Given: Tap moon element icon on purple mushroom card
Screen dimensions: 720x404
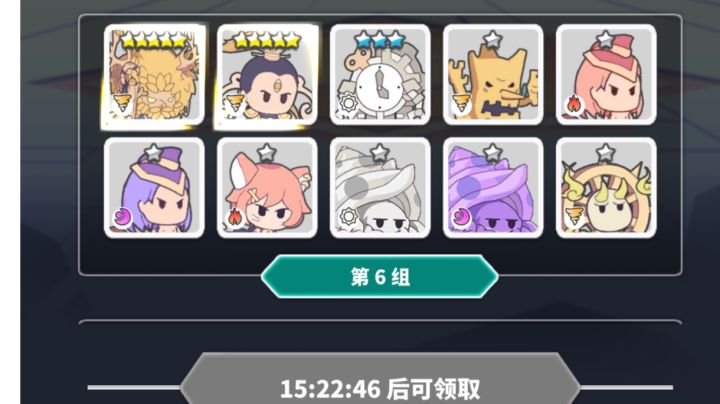Looking at the screenshot, I should 461,217.
